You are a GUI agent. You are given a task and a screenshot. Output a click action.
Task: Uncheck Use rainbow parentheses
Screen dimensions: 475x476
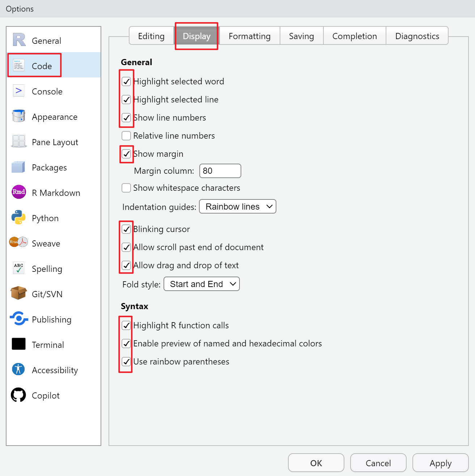[126, 362]
